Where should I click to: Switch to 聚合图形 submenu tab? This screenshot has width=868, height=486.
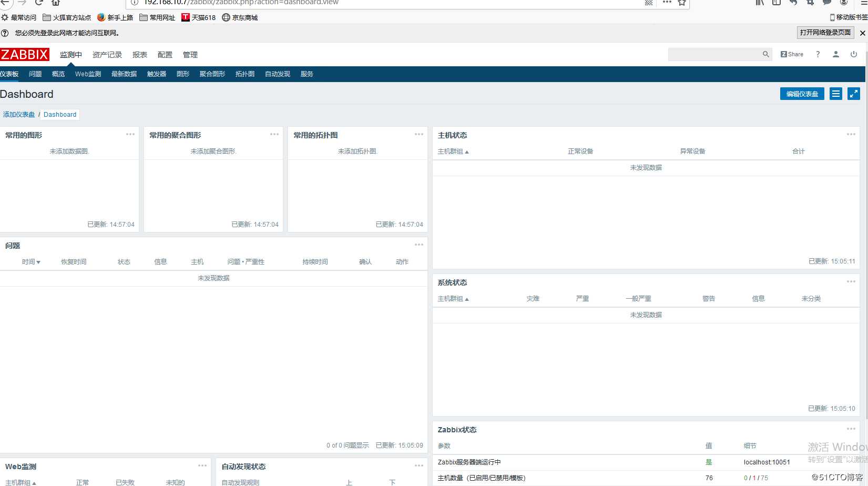(x=212, y=74)
